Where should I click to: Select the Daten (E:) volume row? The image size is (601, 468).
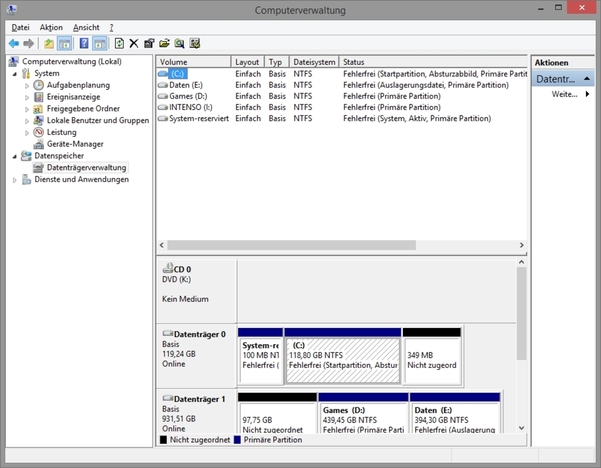pyautogui.click(x=342, y=85)
